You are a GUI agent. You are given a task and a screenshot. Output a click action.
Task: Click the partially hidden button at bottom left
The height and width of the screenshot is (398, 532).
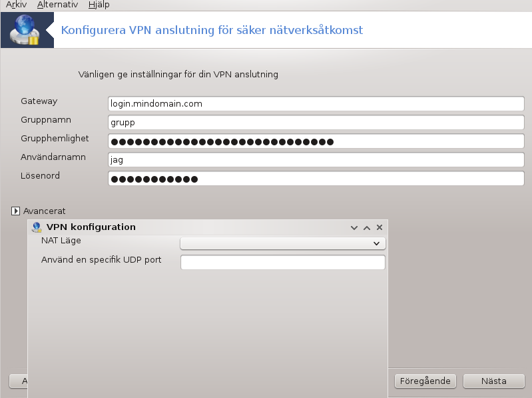pos(19,381)
